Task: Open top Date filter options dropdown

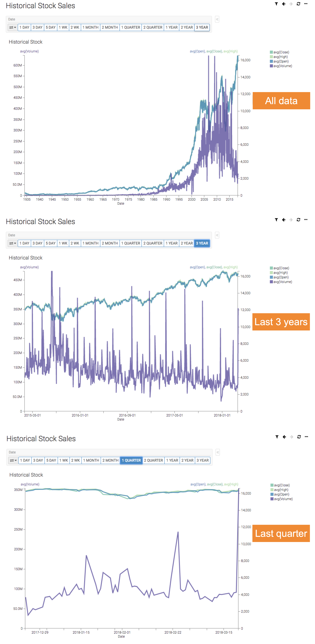Action: pos(13,27)
